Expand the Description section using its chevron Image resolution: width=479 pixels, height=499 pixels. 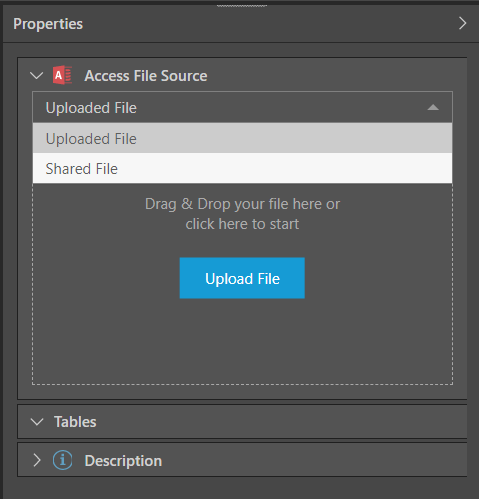coord(37,460)
